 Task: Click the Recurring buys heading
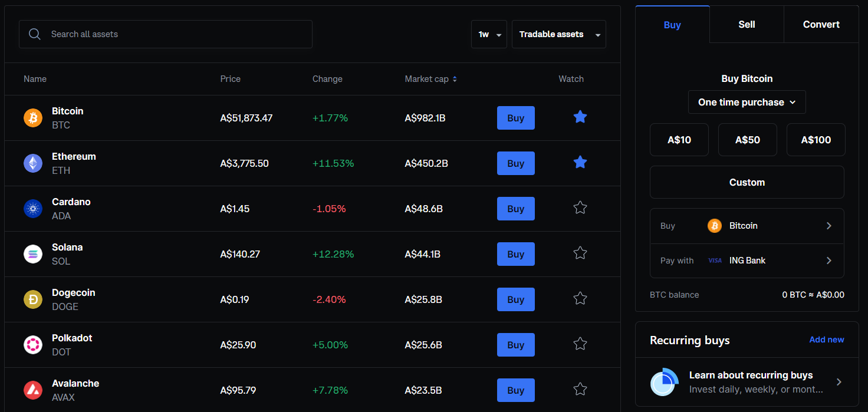690,340
